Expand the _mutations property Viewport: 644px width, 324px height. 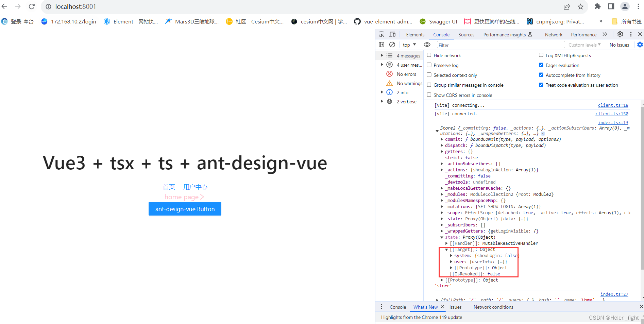point(442,207)
